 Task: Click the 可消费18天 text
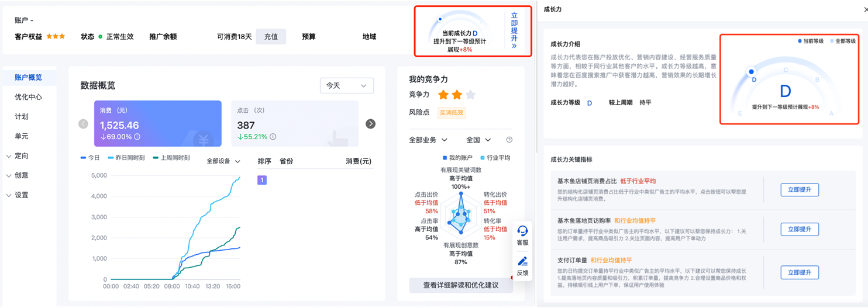point(234,36)
